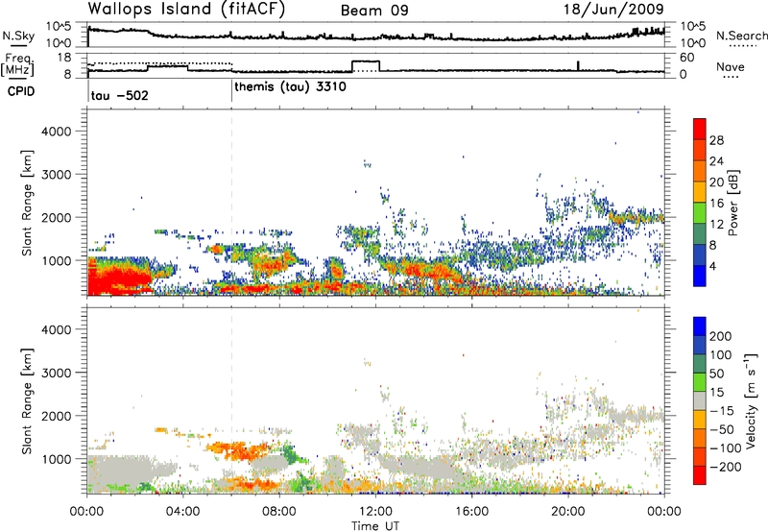Click the 'themis (tau) 3310' CPID marker
Screen dimensions: 768x532
(291, 87)
